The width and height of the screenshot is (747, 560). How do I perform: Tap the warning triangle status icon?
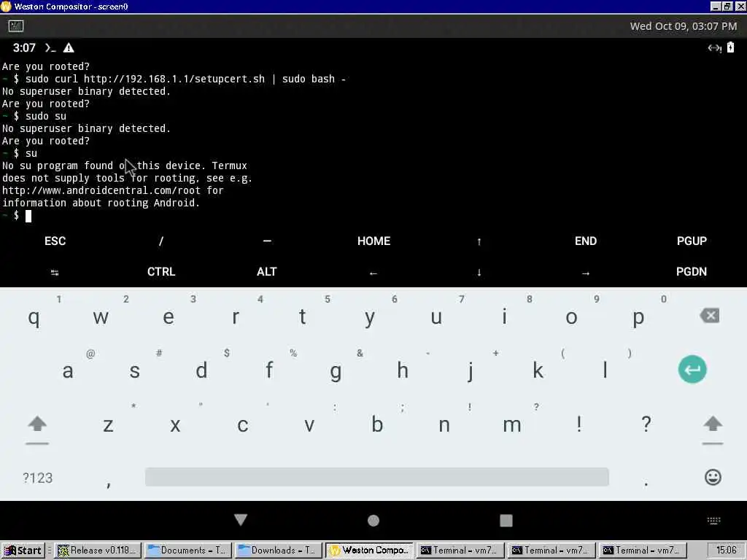click(x=69, y=47)
